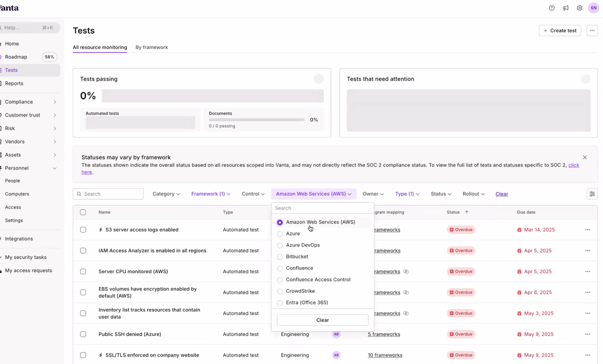Dismiss the Statuses may vary banner
This screenshot has width=603, height=364.
click(585, 157)
